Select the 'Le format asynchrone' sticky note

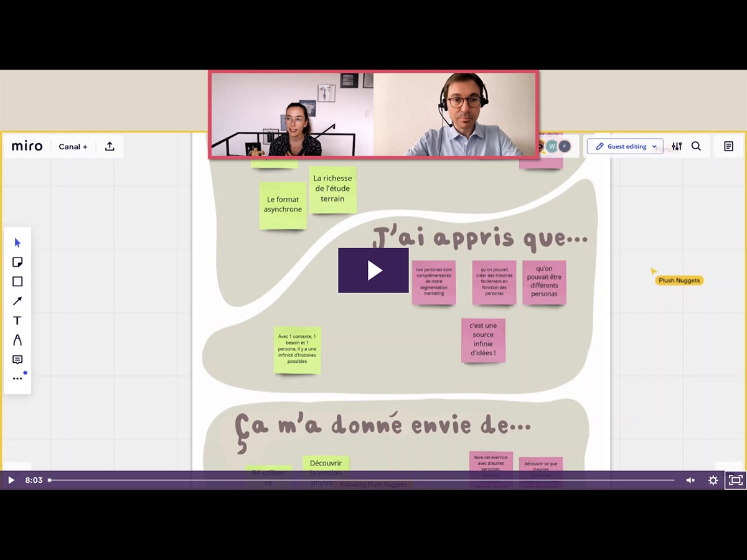(x=283, y=205)
